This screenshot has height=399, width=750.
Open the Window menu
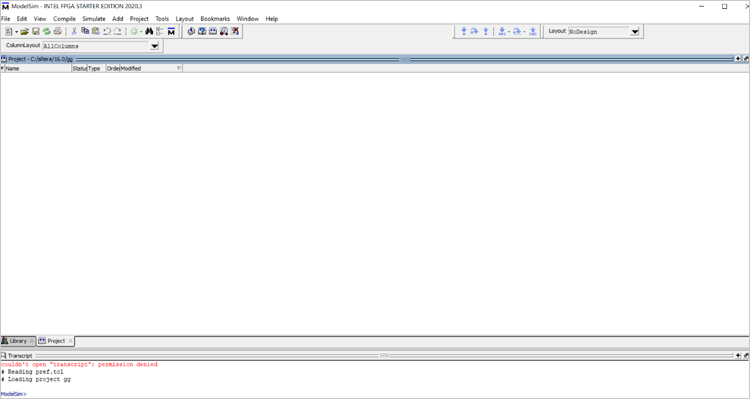tap(248, 19)
